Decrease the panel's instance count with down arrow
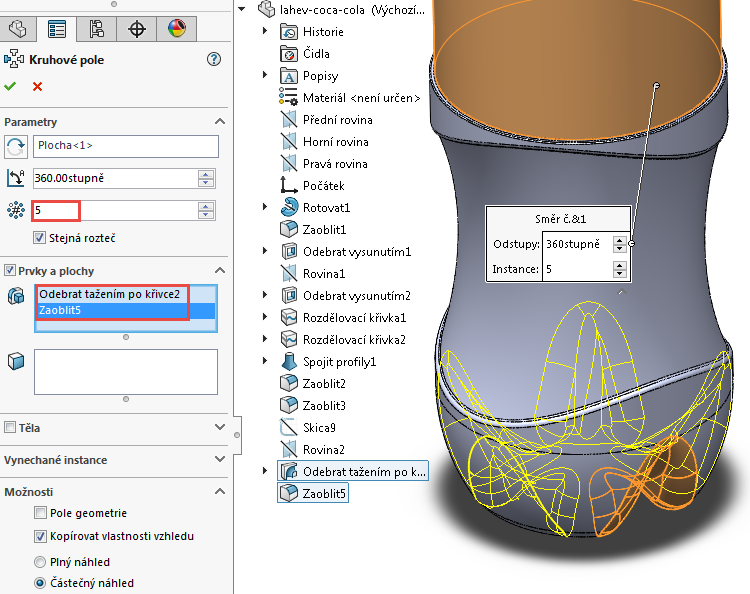 click(x=206, y=215)
